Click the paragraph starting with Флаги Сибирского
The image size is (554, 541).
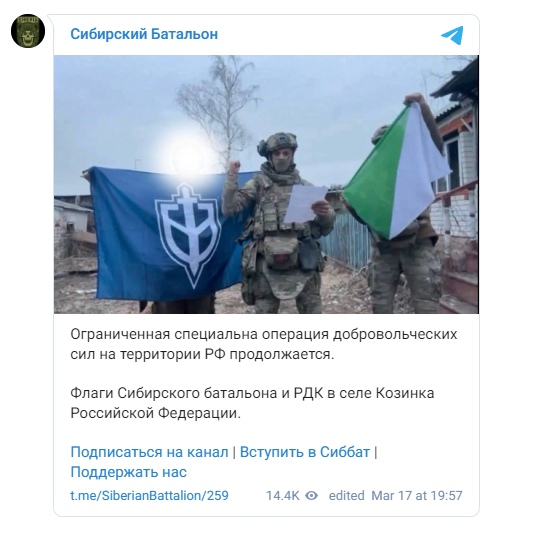click(252, 403)
